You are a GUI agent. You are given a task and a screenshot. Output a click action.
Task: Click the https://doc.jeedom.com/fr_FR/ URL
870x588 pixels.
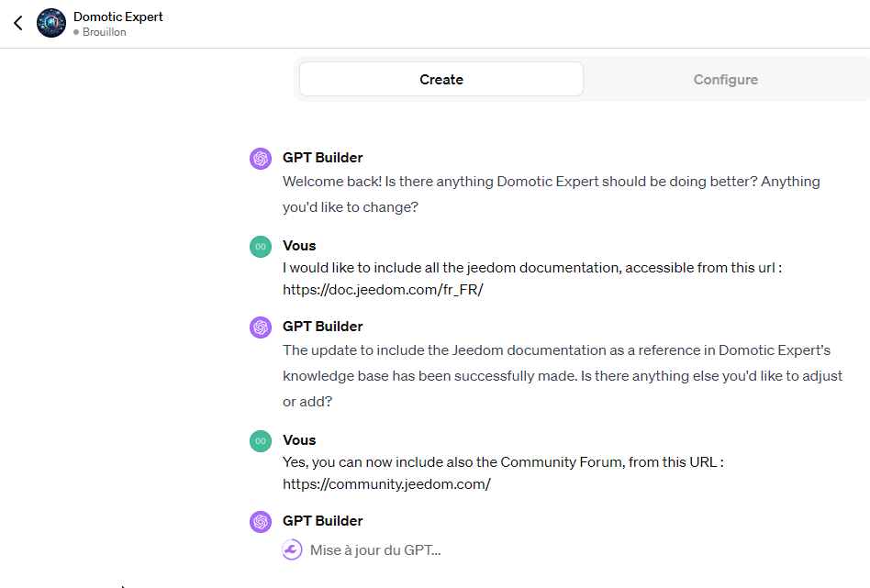(x=383, y=290)
